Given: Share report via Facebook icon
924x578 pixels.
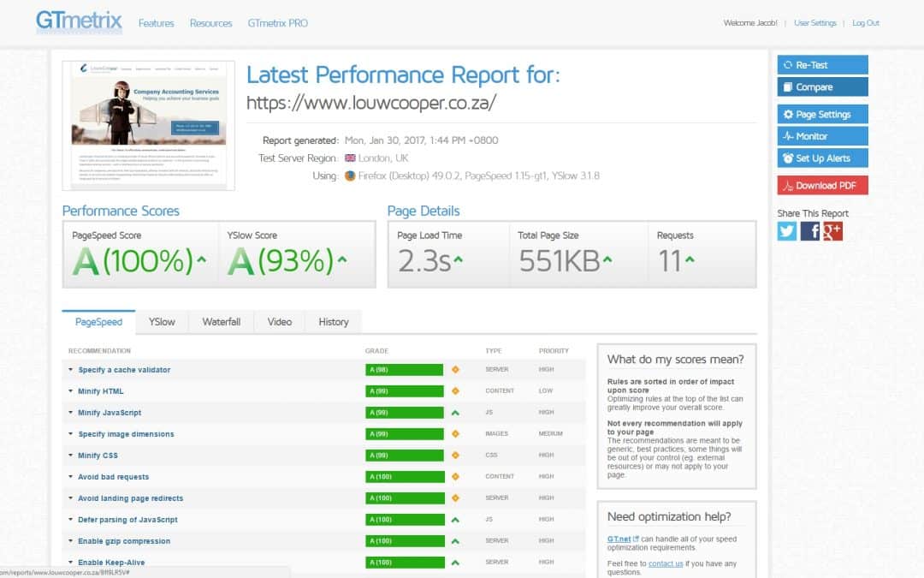Looking at the screenshot, I should (x=810, y=231).
